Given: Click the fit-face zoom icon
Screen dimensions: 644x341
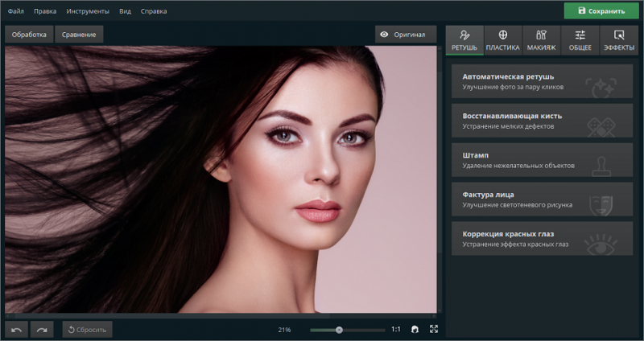Looking at the screenshot, I should [x=415, y=329].
